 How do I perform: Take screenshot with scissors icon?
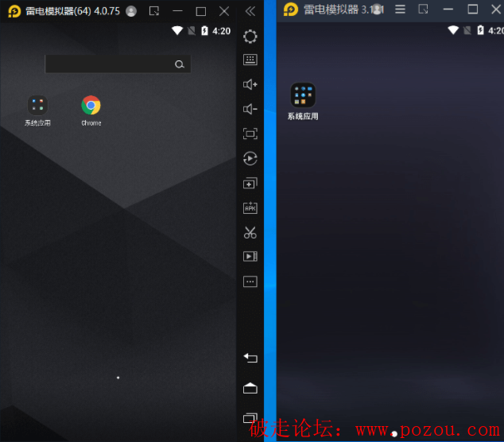click(250, 232)
